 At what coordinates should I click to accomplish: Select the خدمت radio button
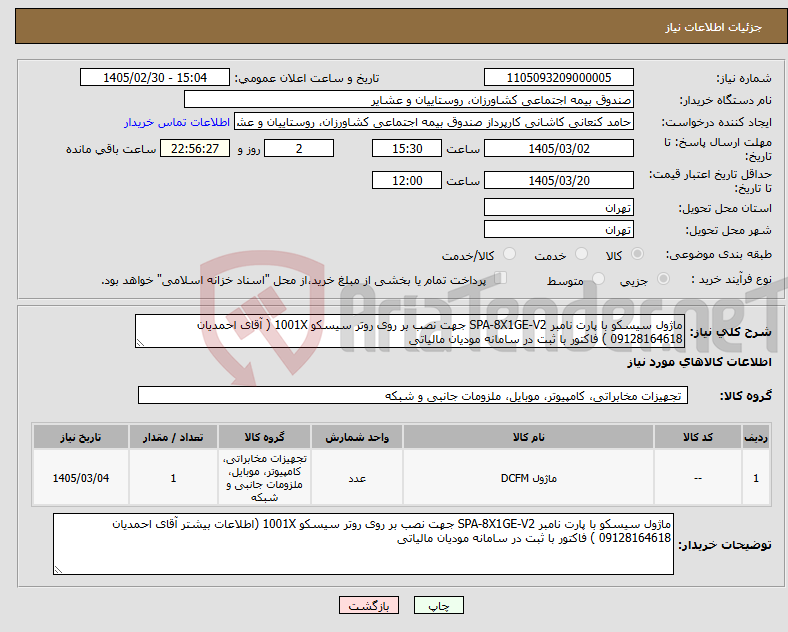(581, 254)
